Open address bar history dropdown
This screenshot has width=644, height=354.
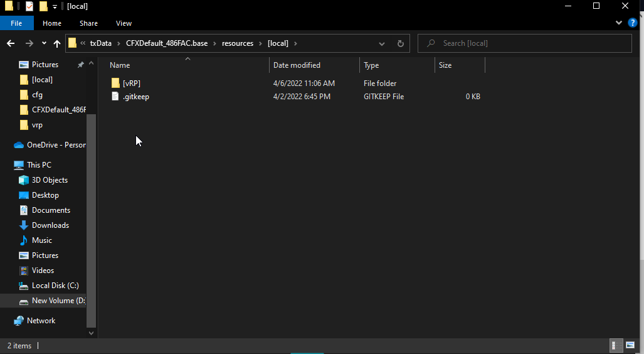(381, 43)
